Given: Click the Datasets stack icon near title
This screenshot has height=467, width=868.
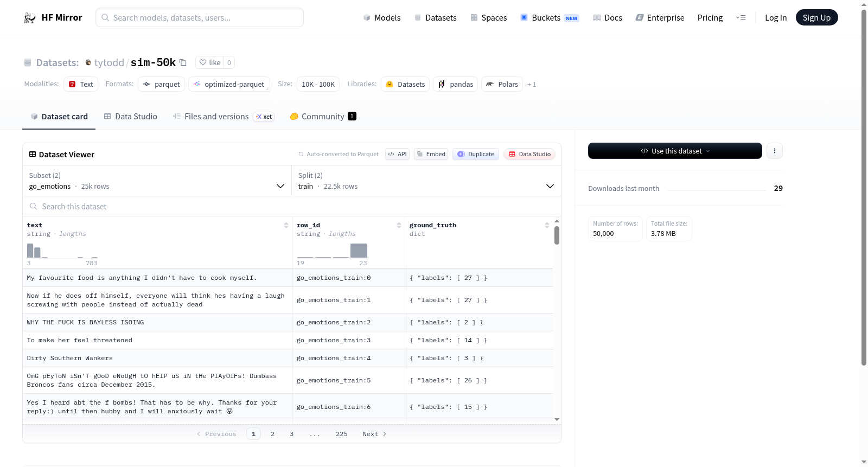Looking at the screenshot, I should tap(28, 63).
